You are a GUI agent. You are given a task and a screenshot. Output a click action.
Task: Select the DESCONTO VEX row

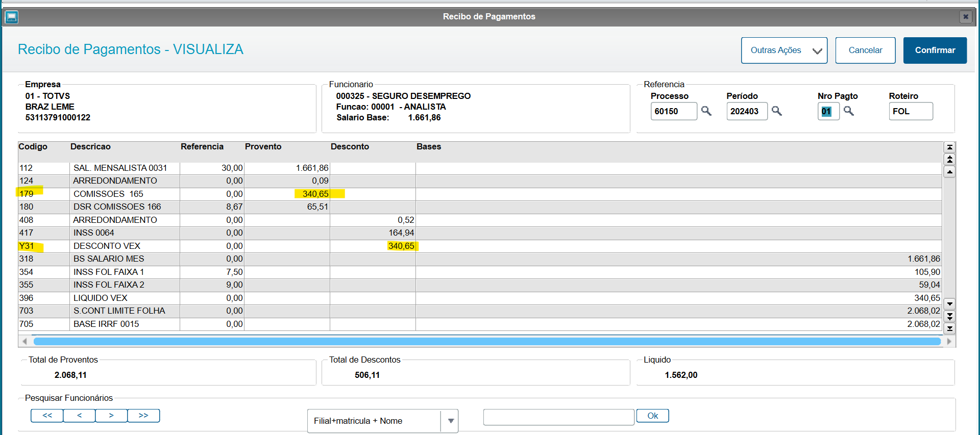point(480,246)
